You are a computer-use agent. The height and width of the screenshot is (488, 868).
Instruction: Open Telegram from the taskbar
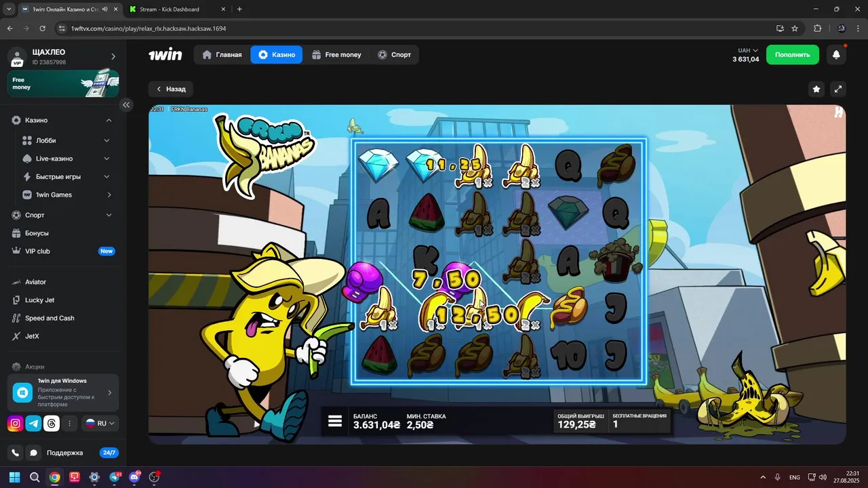[x=114, y=477]
